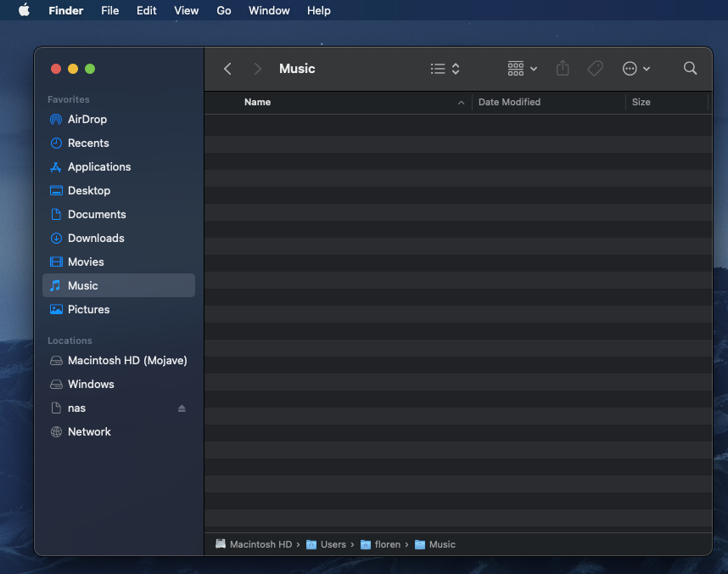Open the Windows volume
Viewport: 728px width, 574px height.
[x=119, y=385]
